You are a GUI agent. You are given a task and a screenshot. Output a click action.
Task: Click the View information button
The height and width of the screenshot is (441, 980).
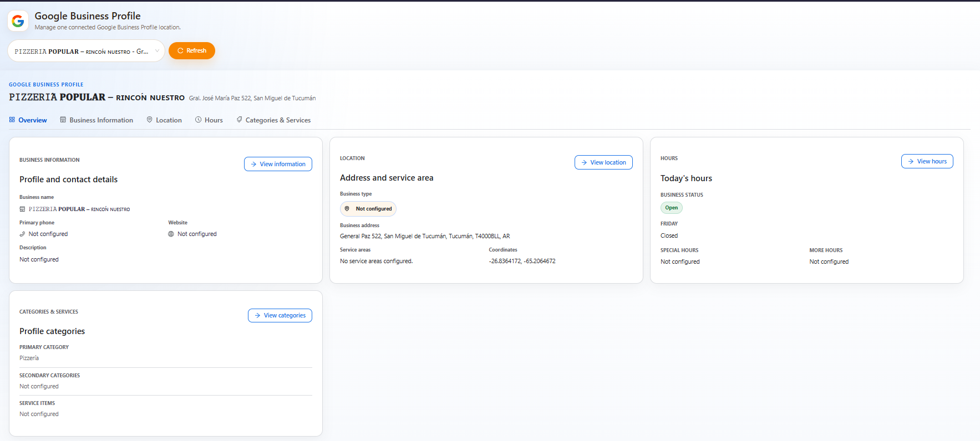coord(278,165)
